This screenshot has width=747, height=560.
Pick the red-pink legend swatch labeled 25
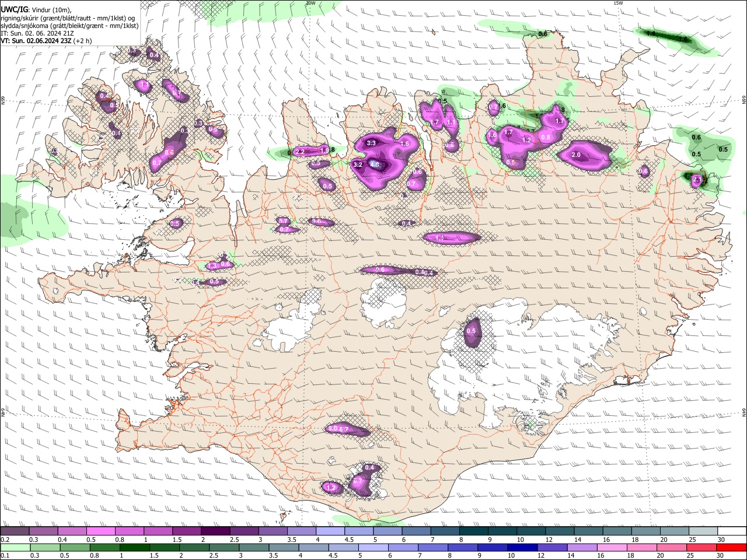[702, 547]
